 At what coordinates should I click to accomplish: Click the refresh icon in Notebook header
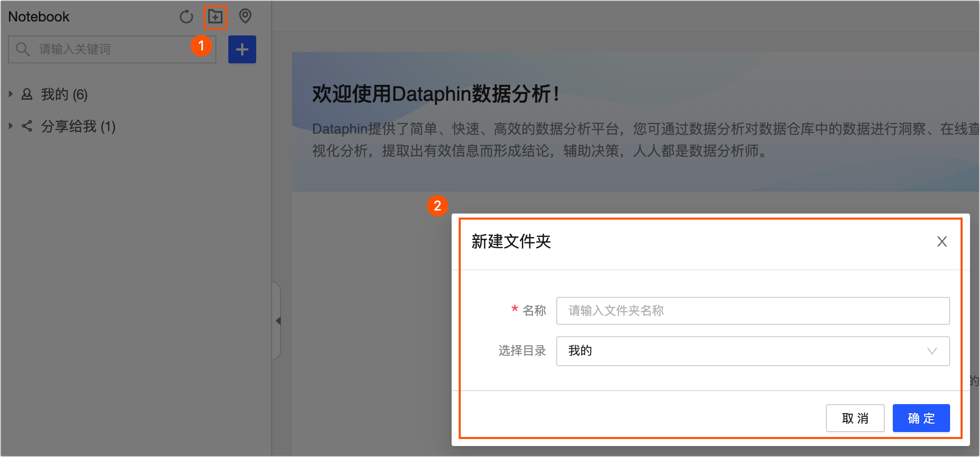186,17
